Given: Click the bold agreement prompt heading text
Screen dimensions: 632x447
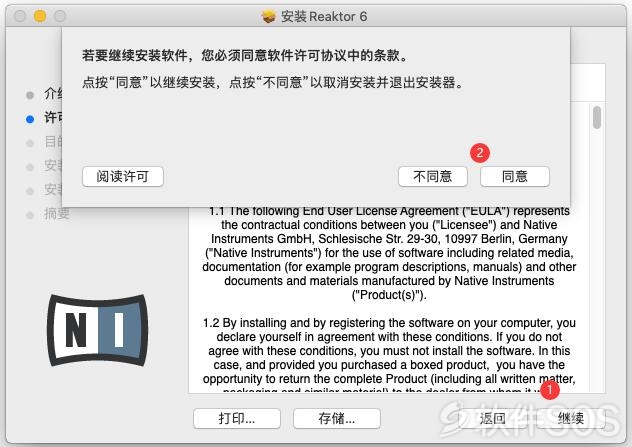Looking at the screenshot, I should (x=245, y=55).
